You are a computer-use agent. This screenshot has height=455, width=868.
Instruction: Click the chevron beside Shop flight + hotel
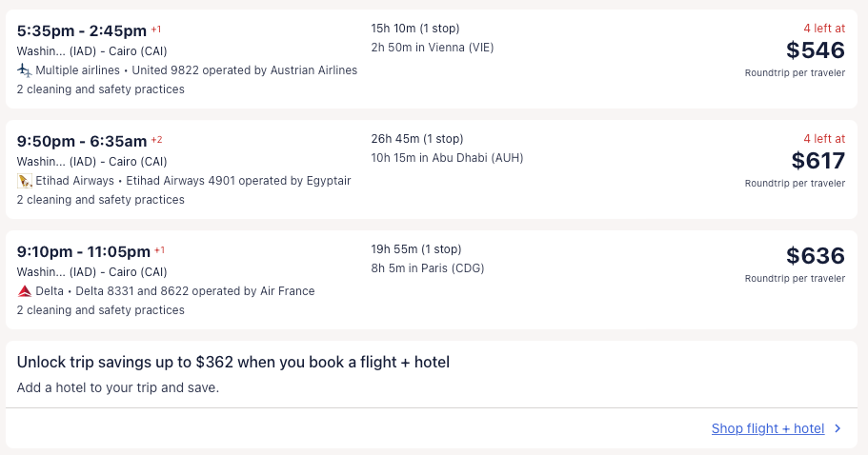pos(838,428)
